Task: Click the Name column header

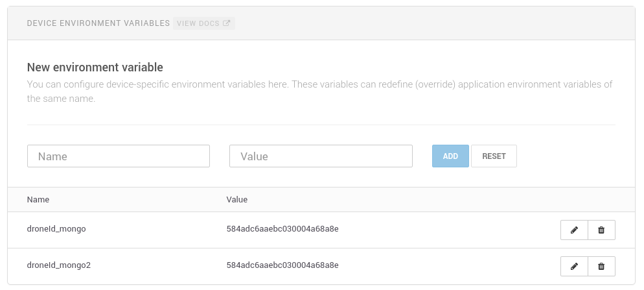Action: (38, 199)
